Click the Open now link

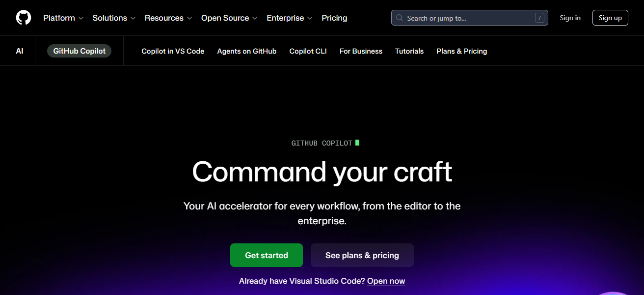point(386,281)
